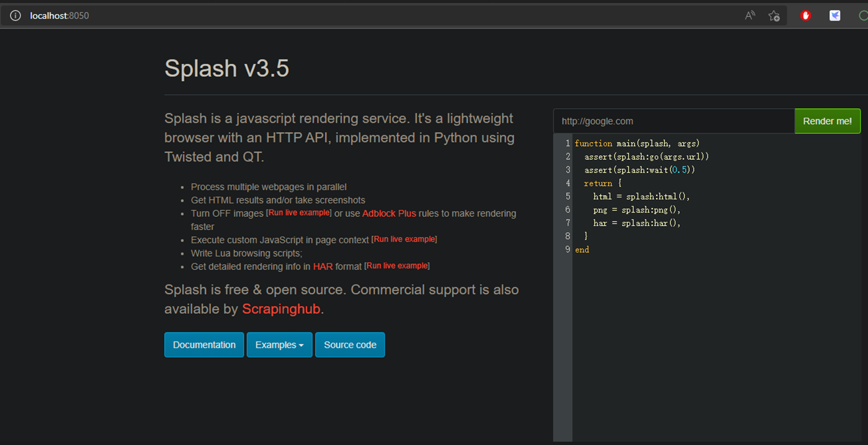868x445 pixels.
Task: Click line number 5 in the script editor
Action: [567, 196]
